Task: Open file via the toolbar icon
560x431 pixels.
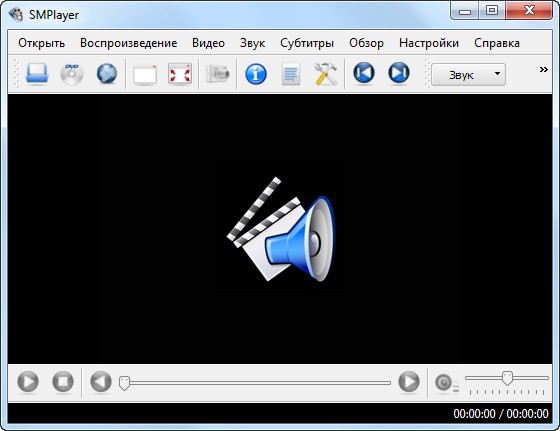Action: click(x=37, y=74)
